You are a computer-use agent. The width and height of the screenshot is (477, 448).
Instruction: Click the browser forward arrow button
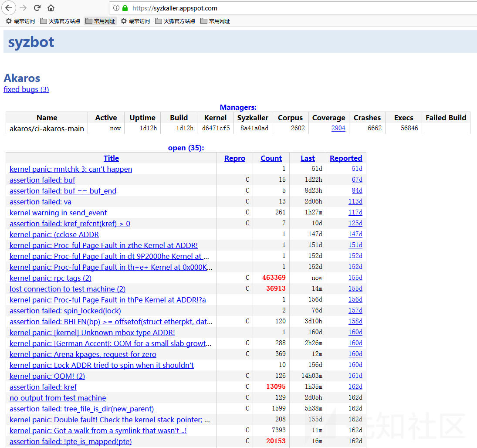click(x=23, y=8)
